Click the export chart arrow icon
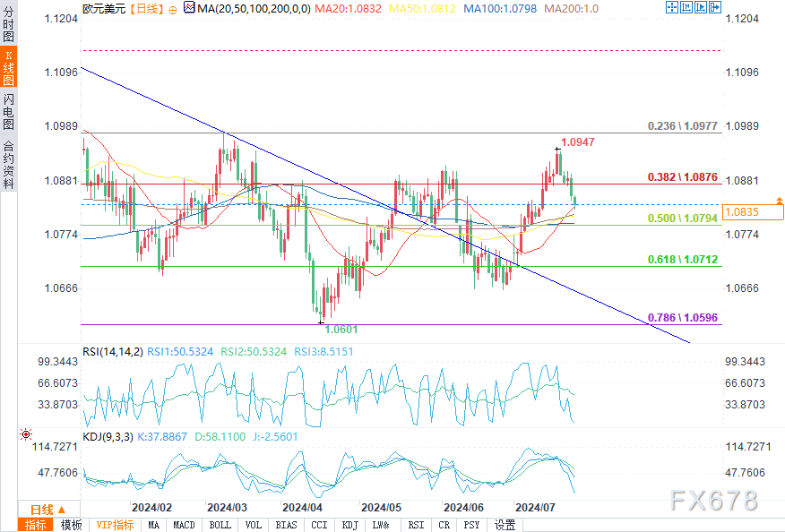Viewport: 785px width, 532px height. (x=715, y=7)
